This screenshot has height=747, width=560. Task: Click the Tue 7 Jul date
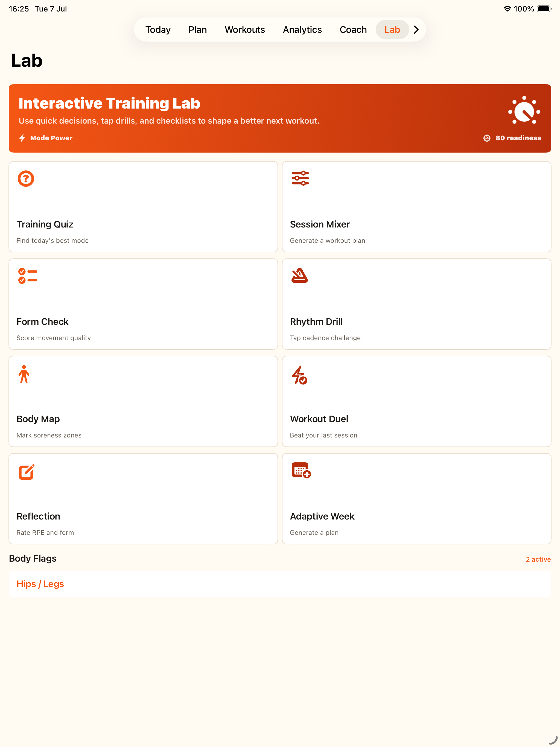(51, 9)
